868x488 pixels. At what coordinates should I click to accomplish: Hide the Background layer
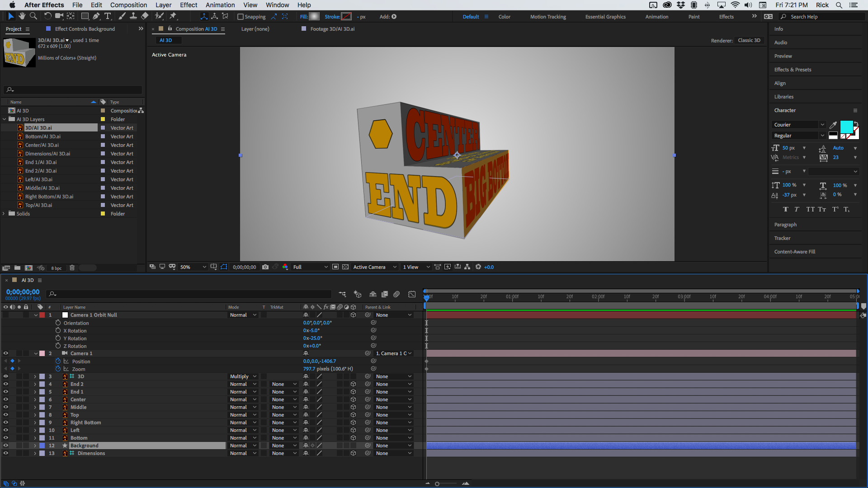(6, 445)
